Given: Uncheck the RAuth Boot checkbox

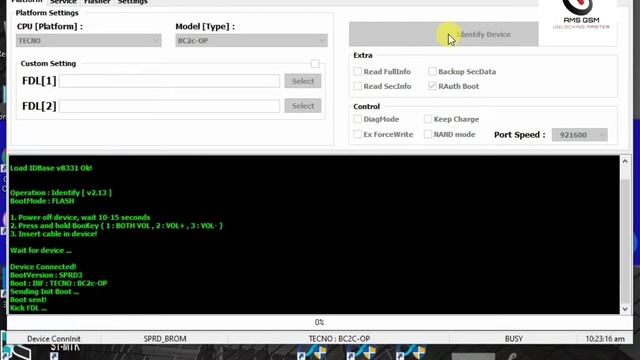Looking at the screenshot, I should coord(432,86).
